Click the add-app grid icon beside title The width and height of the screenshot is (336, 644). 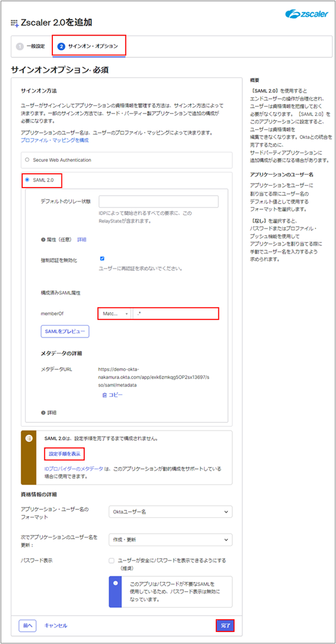(15, 23)
